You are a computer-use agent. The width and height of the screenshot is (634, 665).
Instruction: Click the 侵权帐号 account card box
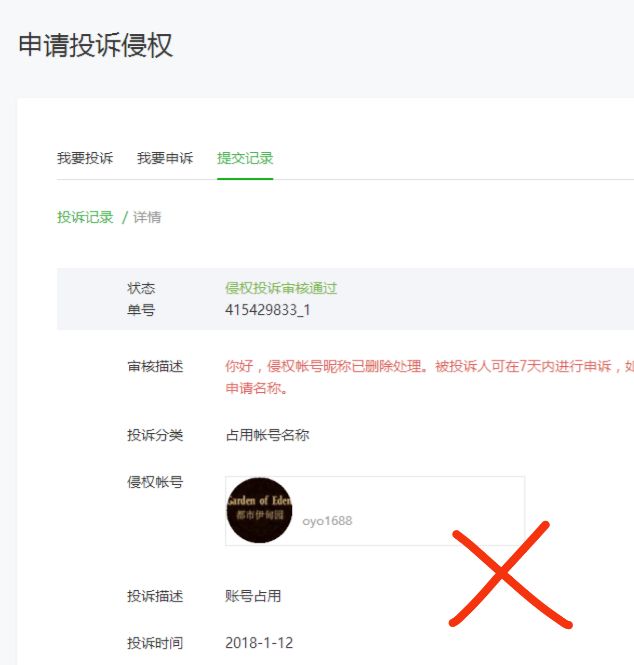(x=375, y=511)
